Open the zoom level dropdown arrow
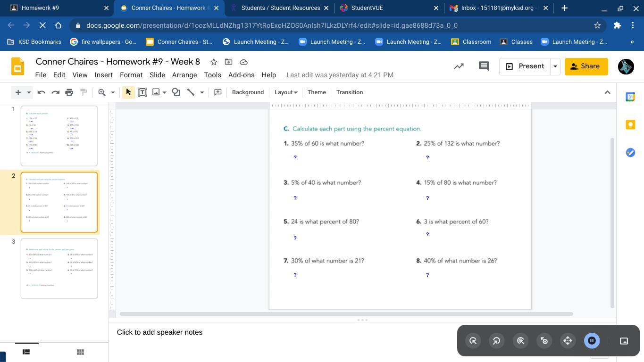Viewport: 644px width, 362px height. pyautogui.click(x=113, y=92)
